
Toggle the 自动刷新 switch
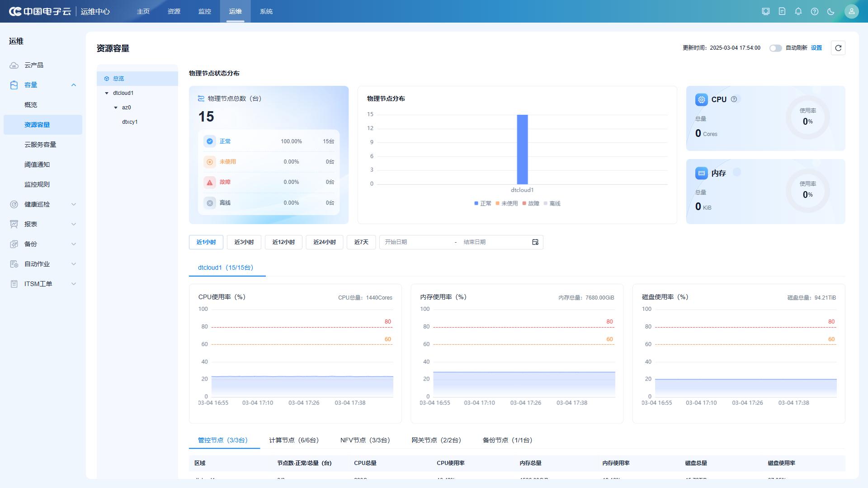click(x=776, y=48)
